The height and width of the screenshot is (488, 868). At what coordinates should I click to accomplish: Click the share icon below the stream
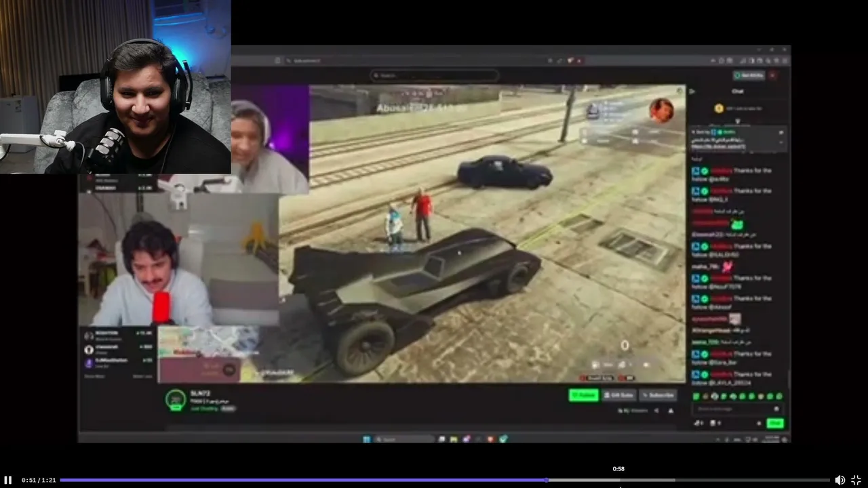656,411
